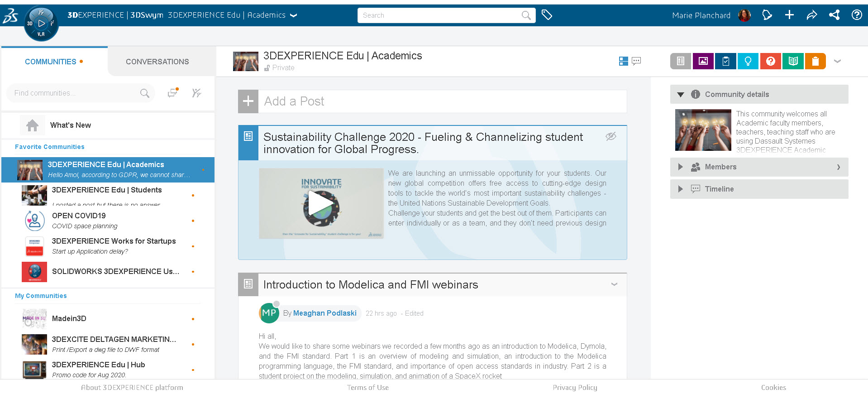Open Meaghan Podlaski's profile link
Viewport: 868px width, 394px height.
324,313
